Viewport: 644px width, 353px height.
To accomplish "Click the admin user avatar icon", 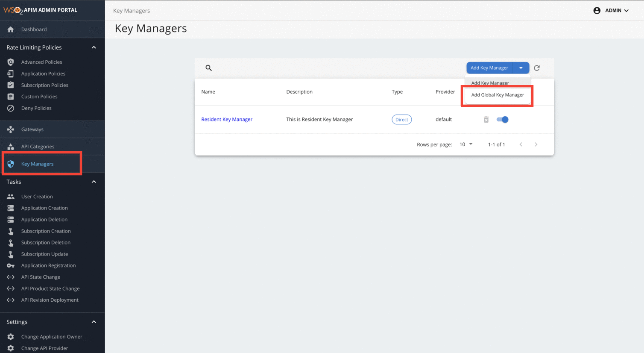I will point(597,10).
